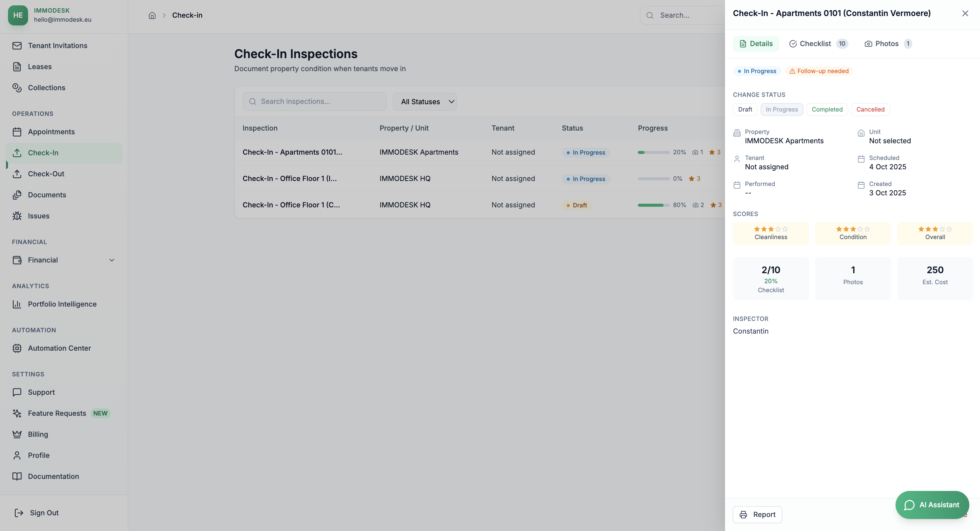980x531 pixels.
Task: Mark the inspection as Cancelled
Action: coord(871,109)
